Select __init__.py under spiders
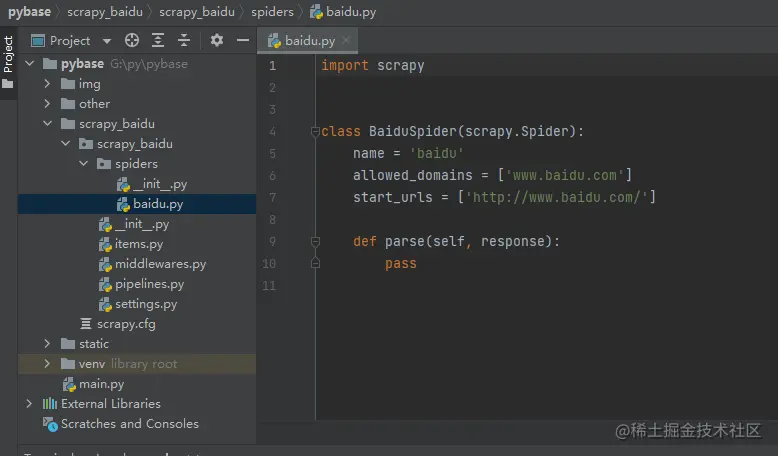Screen dimensions: 778x456 pos(160,184)
